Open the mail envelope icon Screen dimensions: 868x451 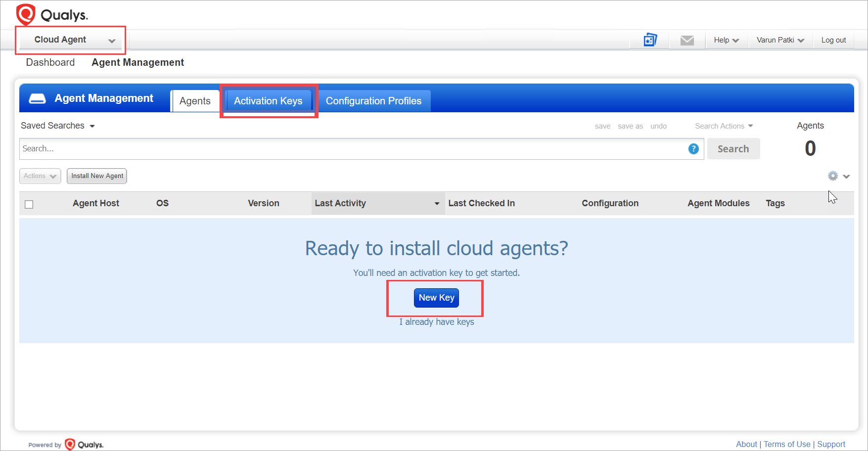pos(687,40)
